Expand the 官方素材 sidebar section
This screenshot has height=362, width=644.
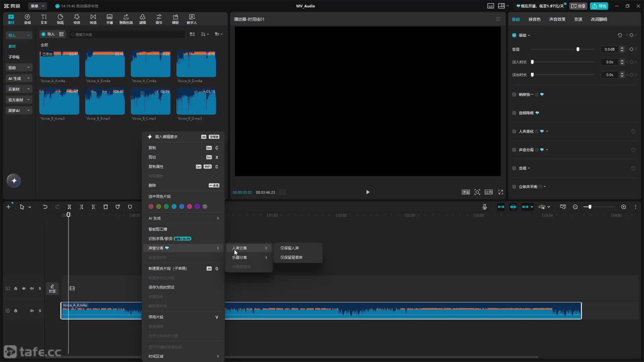click(x=19, y=100)
